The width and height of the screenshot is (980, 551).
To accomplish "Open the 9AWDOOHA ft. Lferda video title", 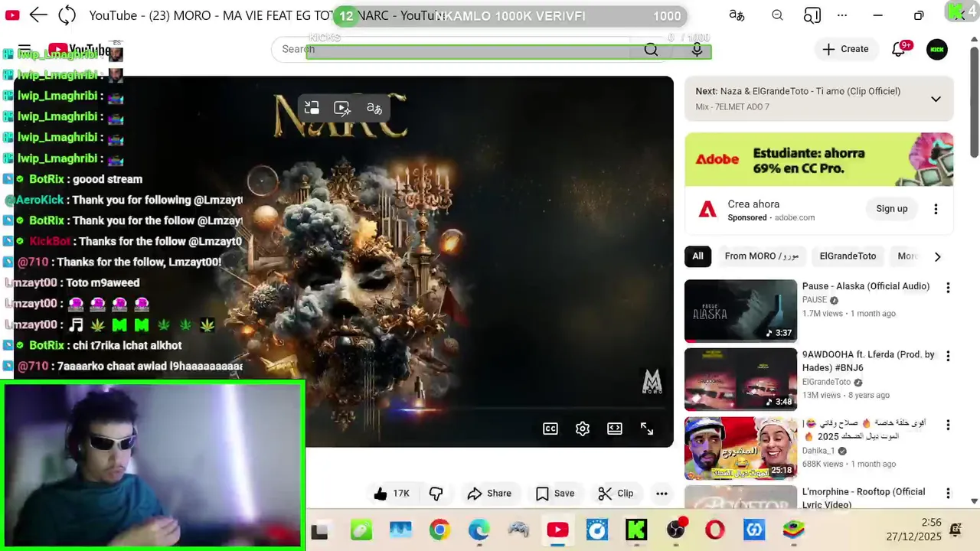I will click(868, 360).
